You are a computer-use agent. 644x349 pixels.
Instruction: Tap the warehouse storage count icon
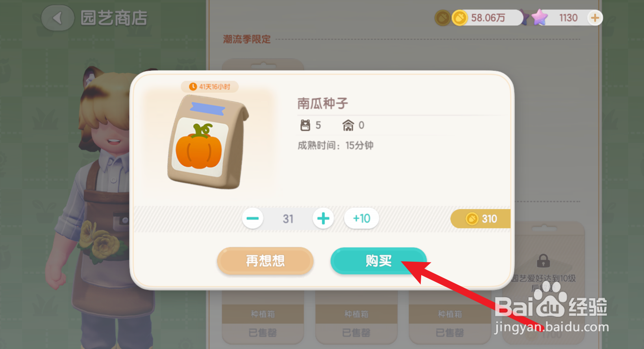click(348, 125)
